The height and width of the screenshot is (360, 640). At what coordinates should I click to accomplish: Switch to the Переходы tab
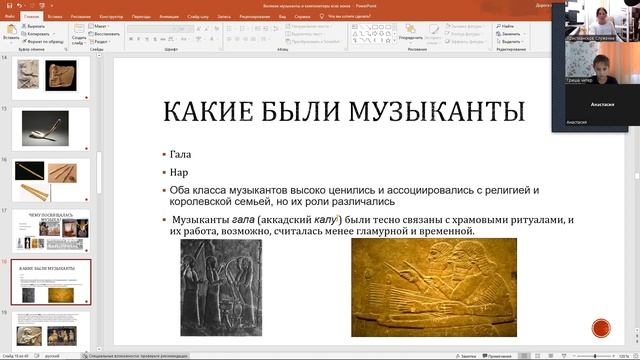pos(141,17)
